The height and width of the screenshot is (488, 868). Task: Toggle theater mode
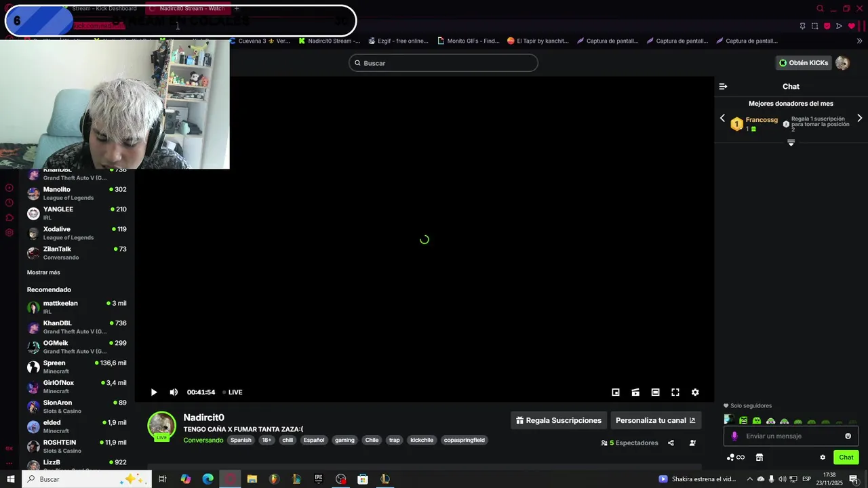click(x=655, y=392)
